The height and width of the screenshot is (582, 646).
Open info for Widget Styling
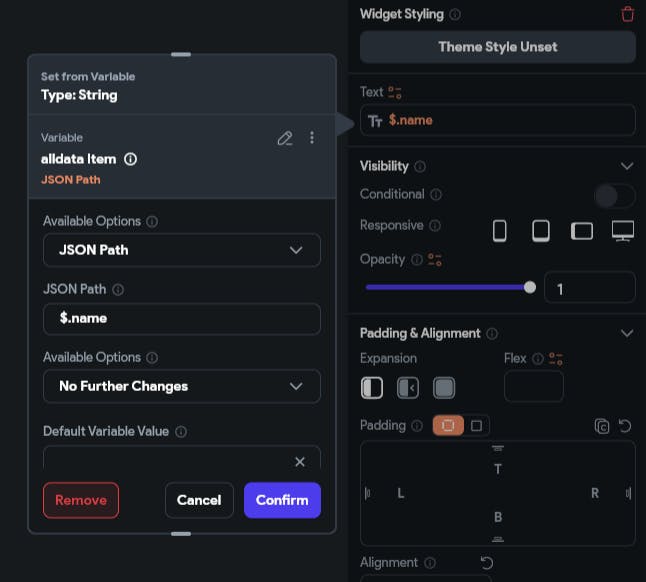pos(455,14)
